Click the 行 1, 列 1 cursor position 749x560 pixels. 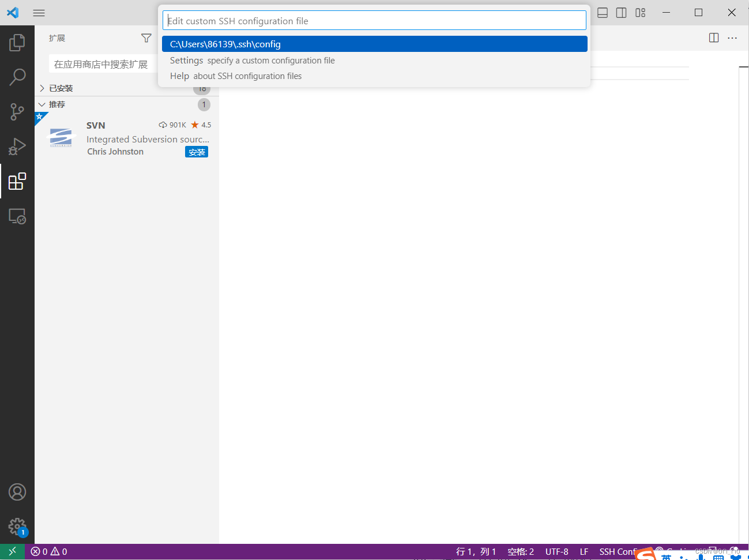[476, 551]
